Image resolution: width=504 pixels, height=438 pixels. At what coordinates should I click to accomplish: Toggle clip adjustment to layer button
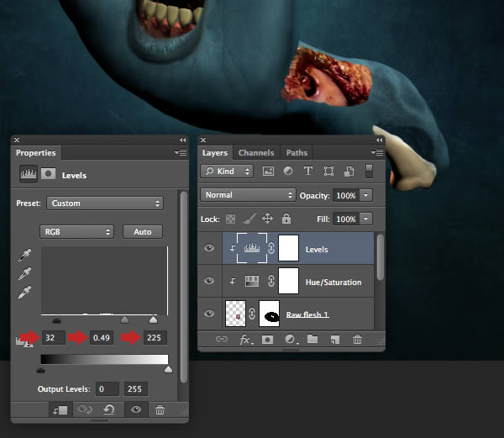coord(60,410)
